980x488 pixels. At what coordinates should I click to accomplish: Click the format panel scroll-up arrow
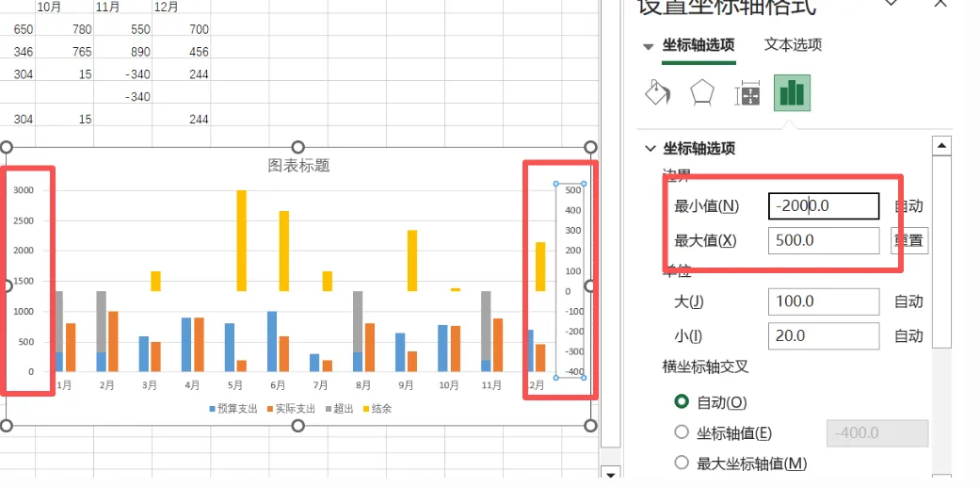[x=941, y=146]
